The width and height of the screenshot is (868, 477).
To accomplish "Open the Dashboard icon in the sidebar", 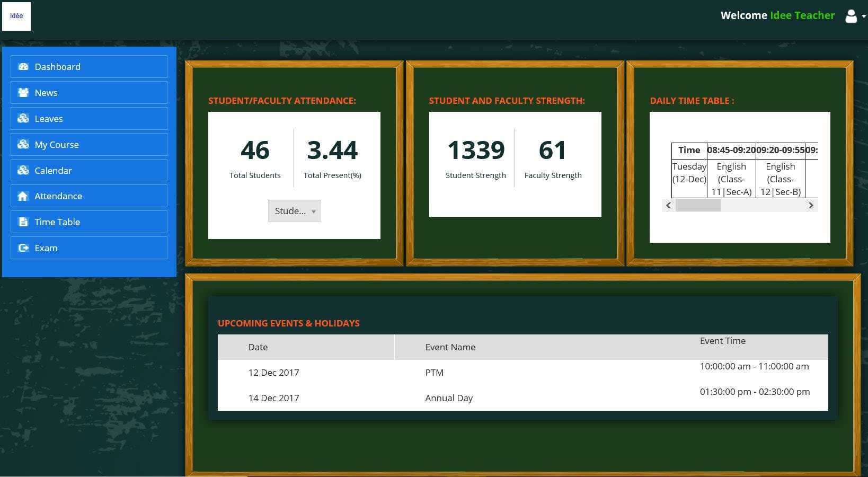I will 23,66.
